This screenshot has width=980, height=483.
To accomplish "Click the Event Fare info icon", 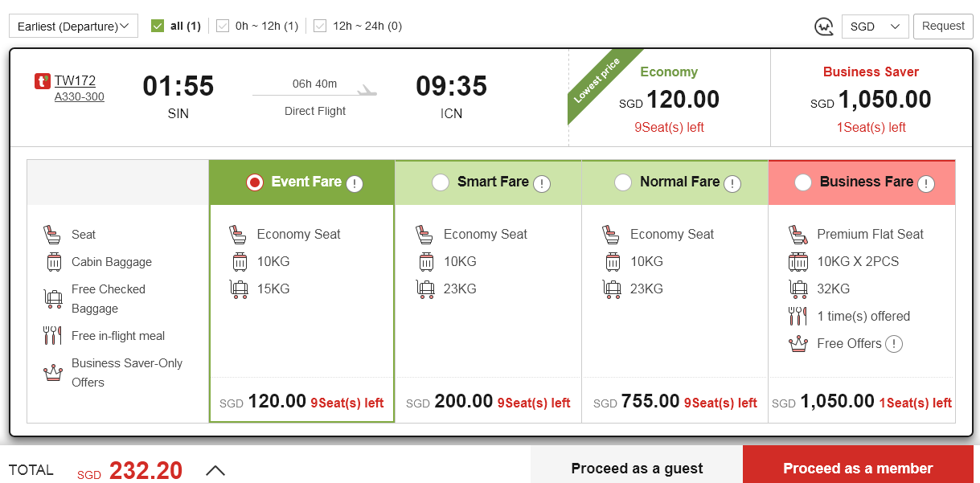I will tap(355, 184).
